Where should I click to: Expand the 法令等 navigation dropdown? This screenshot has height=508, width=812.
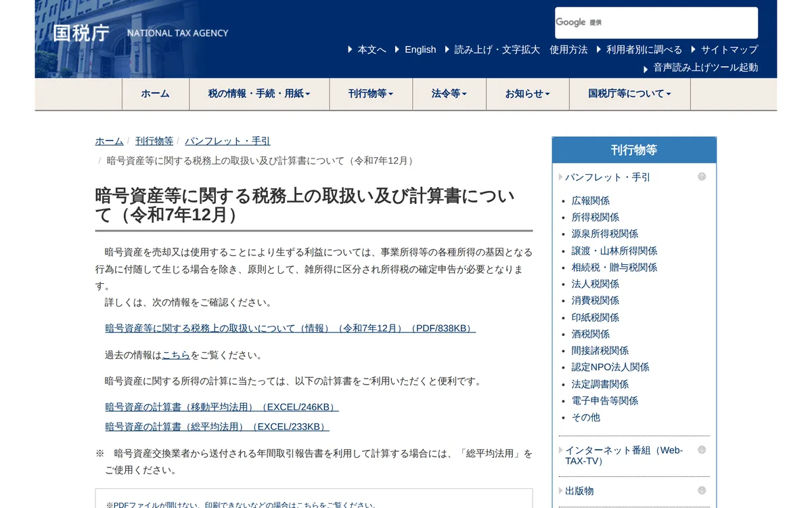tap(449, 93)
